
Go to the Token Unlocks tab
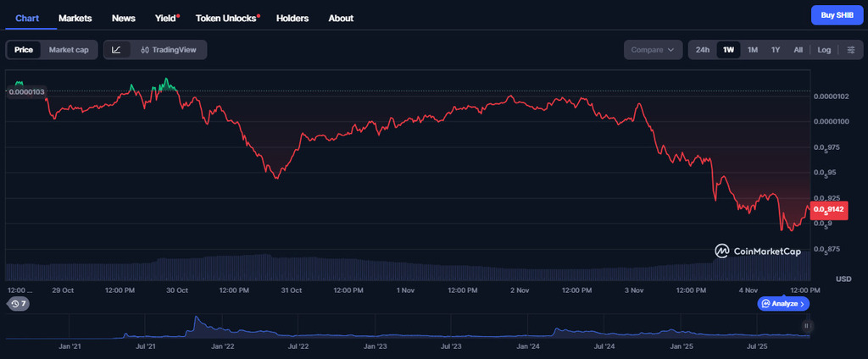coord(227,18)
